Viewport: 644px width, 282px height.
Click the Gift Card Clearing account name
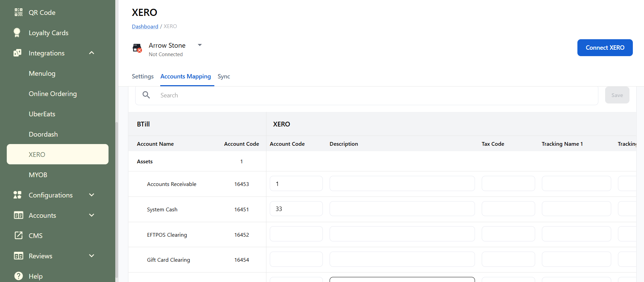[168, 260]
